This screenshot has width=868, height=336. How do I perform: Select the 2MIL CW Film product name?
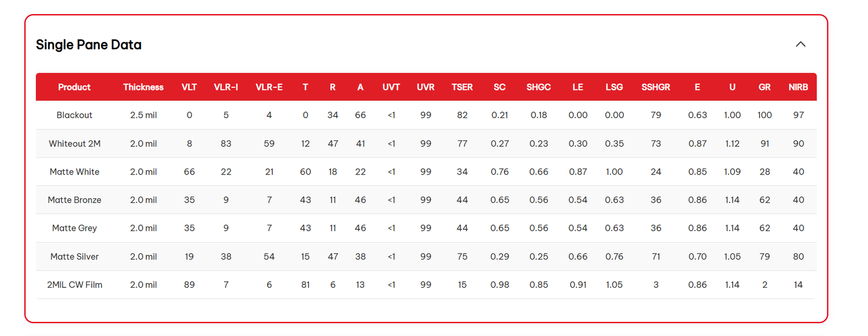pos(74,285)
